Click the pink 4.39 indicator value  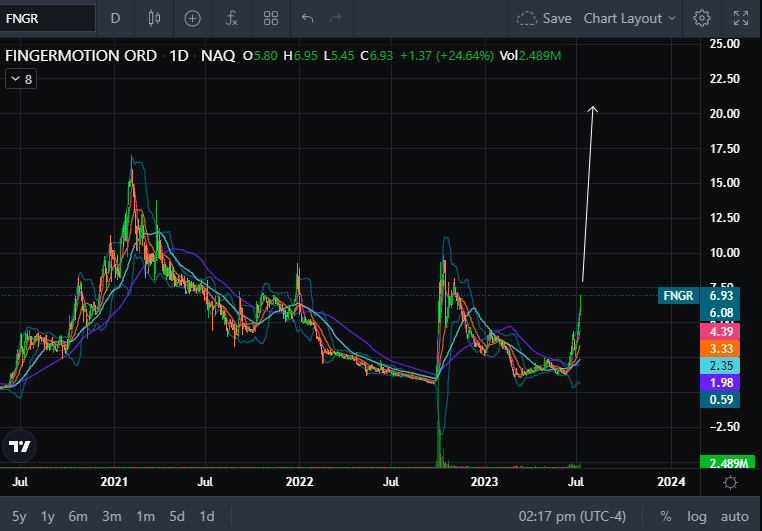pyautogui.click(x=720, y=332)
